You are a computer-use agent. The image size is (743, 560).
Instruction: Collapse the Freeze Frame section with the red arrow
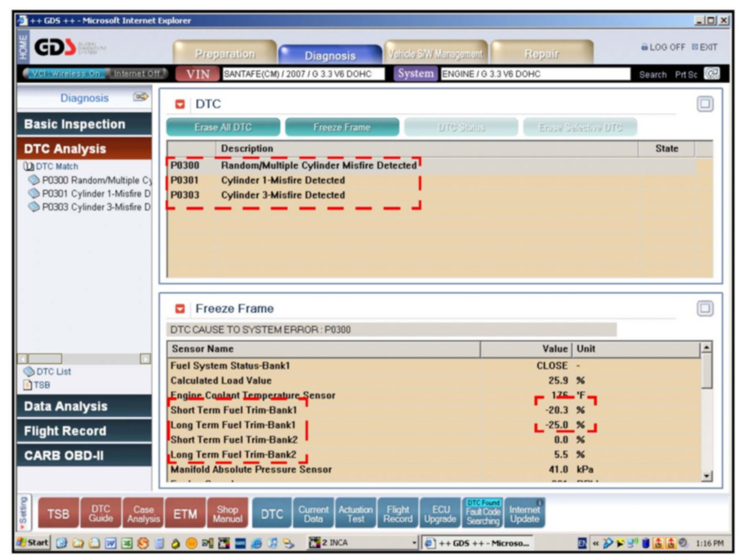click(x=180, y=308)
